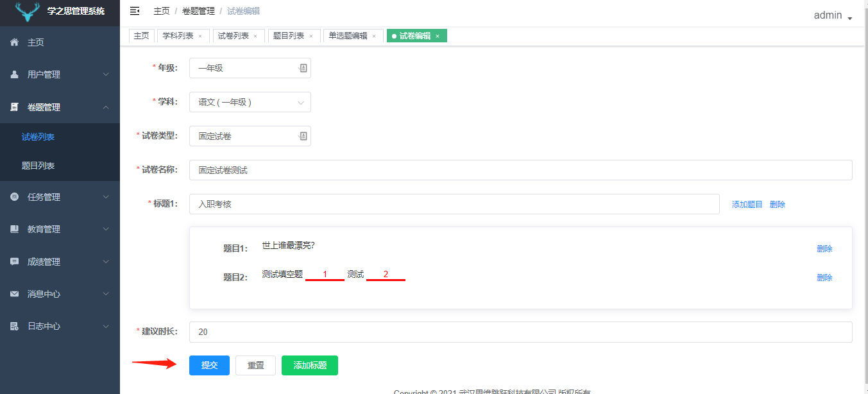Delete 题目1 via its 删除 link

coord(824,248)
